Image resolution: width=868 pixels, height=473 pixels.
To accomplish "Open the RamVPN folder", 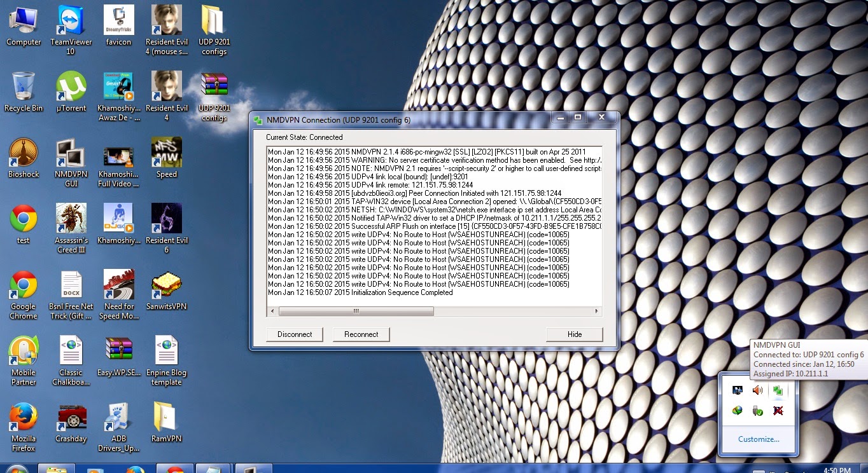I will tap(167, 423).
